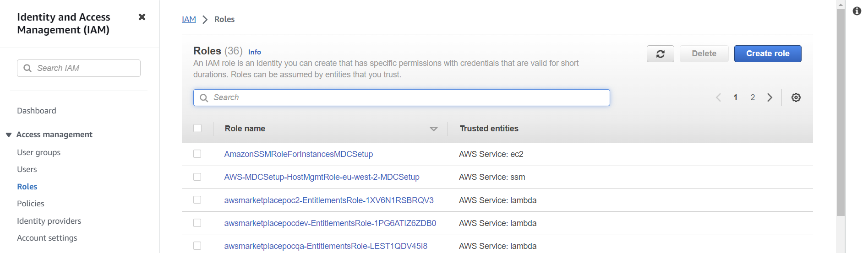Click the previous page chevron arrow
This screenshot has width=868, height=253.
point(718,97)
